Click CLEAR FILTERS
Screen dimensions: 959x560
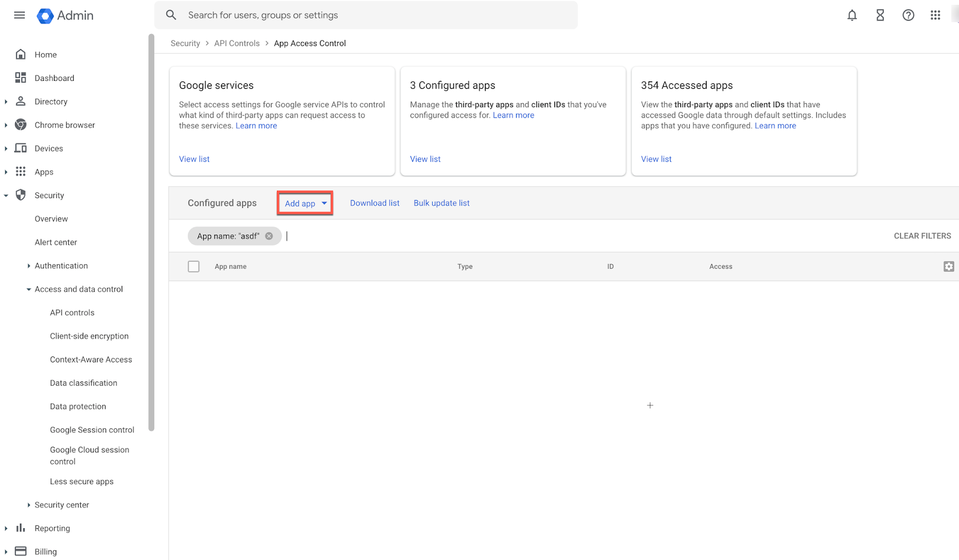922,235
